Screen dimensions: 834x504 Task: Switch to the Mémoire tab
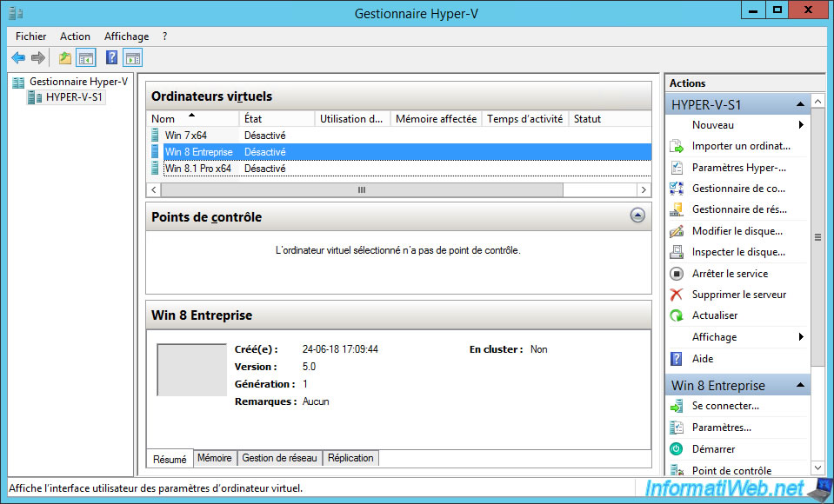click(214, 458)
